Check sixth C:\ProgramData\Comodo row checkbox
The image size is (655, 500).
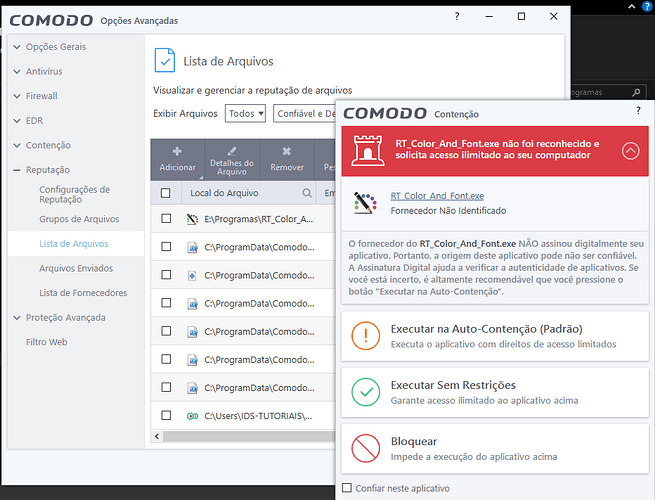(166, 387)
